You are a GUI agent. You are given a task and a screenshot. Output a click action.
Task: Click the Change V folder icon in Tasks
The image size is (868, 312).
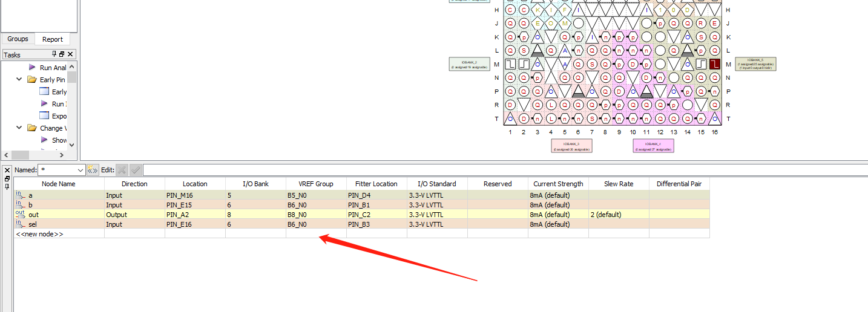point(31,128)
